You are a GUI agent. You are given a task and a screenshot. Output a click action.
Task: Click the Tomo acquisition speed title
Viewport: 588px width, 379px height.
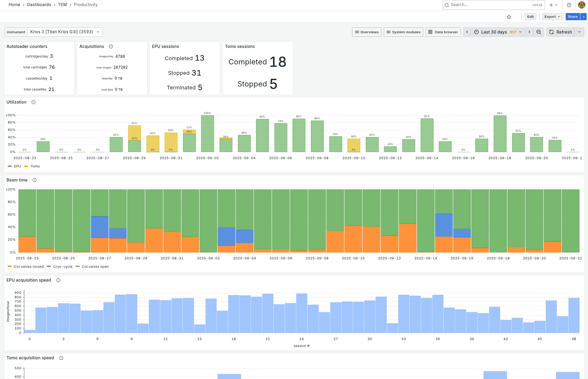(30, 358)
